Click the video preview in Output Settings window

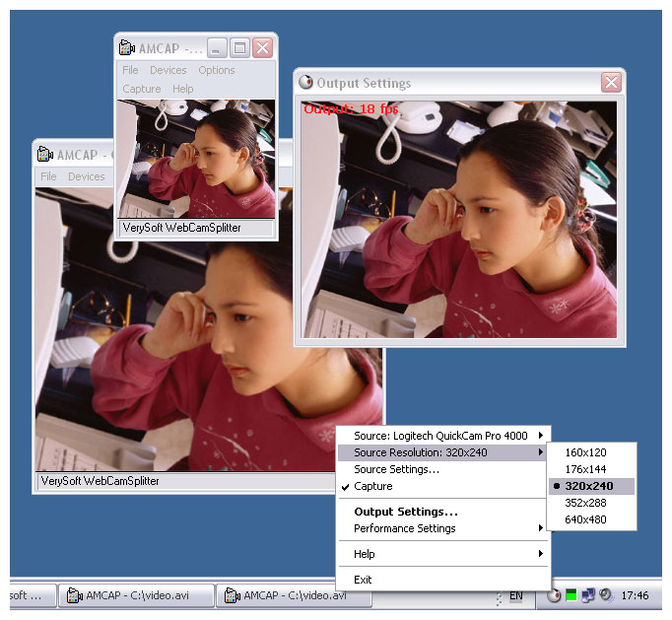point(458,219)
